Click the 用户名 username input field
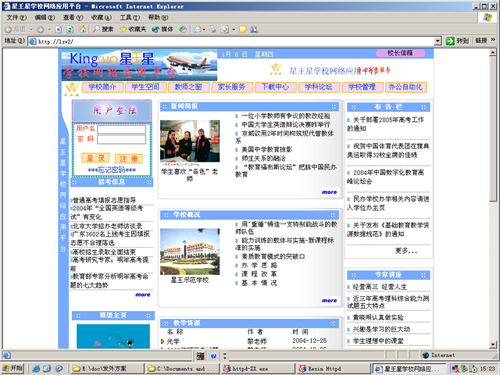This screenshot has width=500, height=375. point(121,129)
